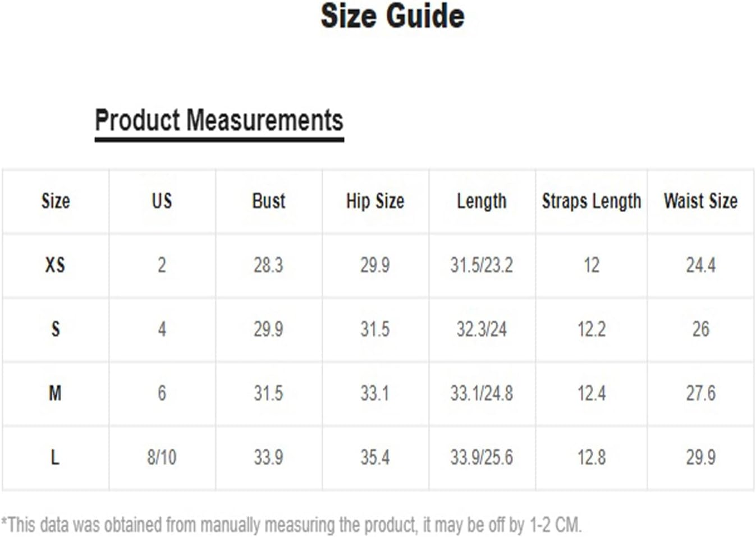Select the Product Measurements heading
Viewport: 756px width, 537px height.
pos(219,121)
